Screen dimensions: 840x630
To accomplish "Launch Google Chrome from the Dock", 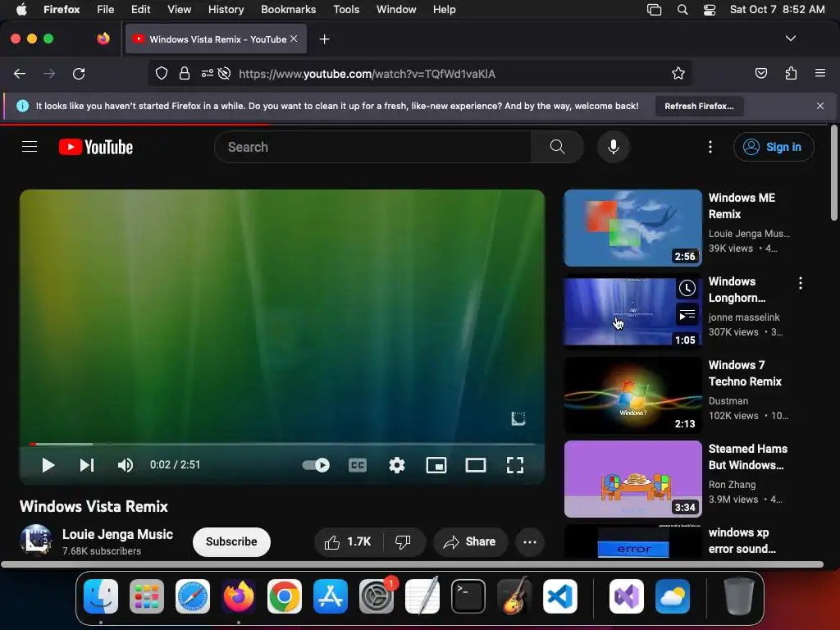I will point(284,596).
